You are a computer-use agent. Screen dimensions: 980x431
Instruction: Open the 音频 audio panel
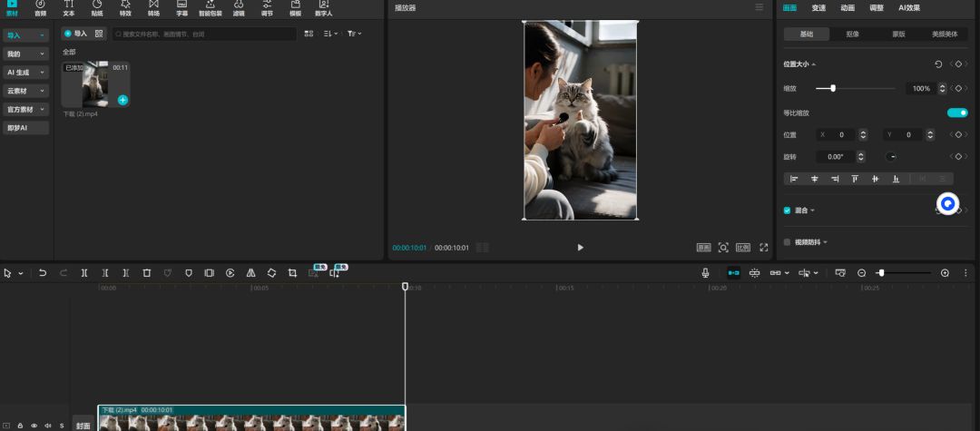(x=40, y=8)
